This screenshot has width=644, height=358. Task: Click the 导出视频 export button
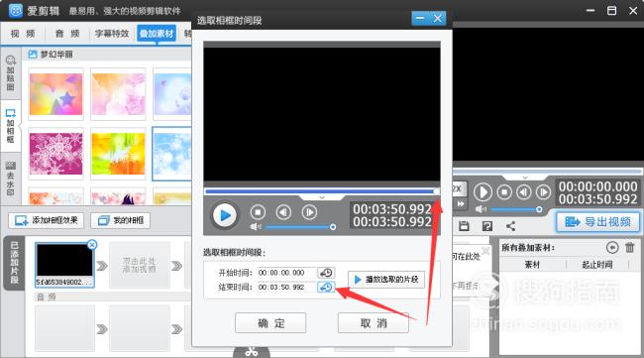[598, 222]
